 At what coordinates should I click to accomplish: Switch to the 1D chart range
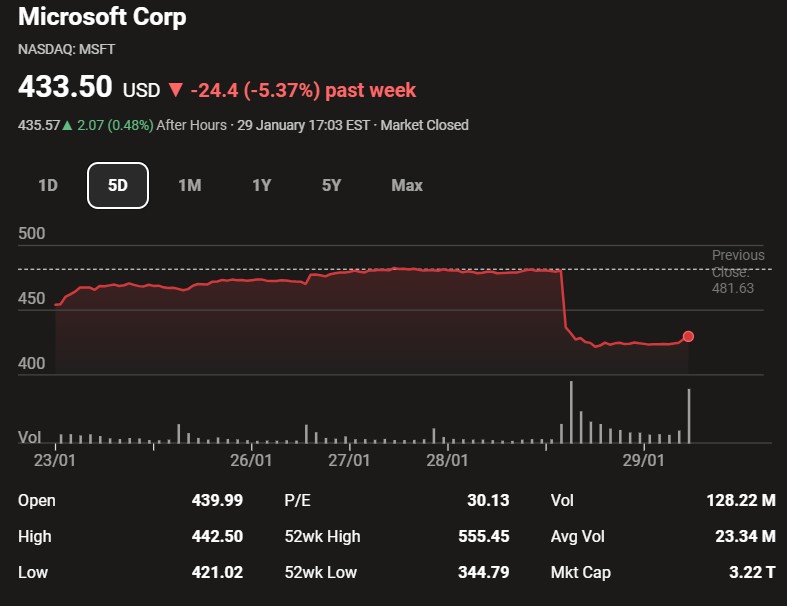(47, 185)
